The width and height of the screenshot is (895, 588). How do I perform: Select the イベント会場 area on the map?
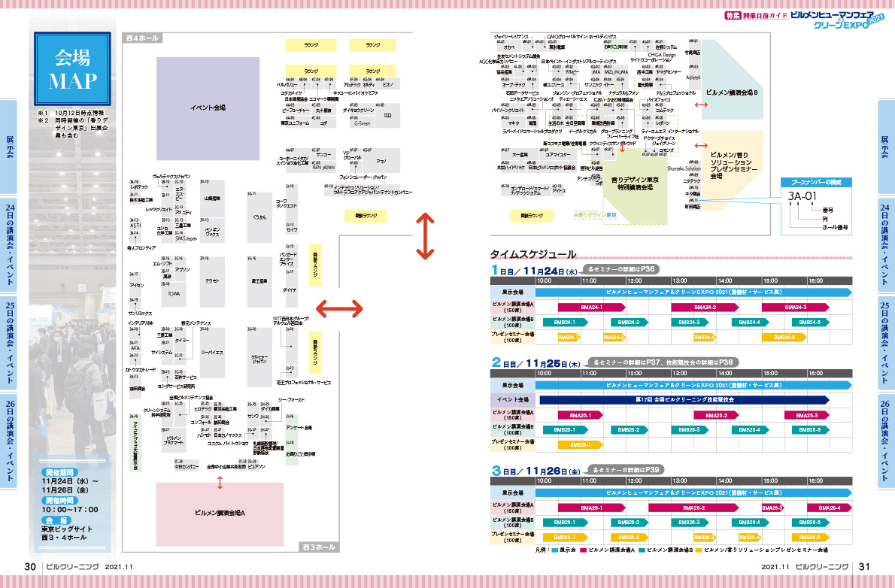(208, 108)
